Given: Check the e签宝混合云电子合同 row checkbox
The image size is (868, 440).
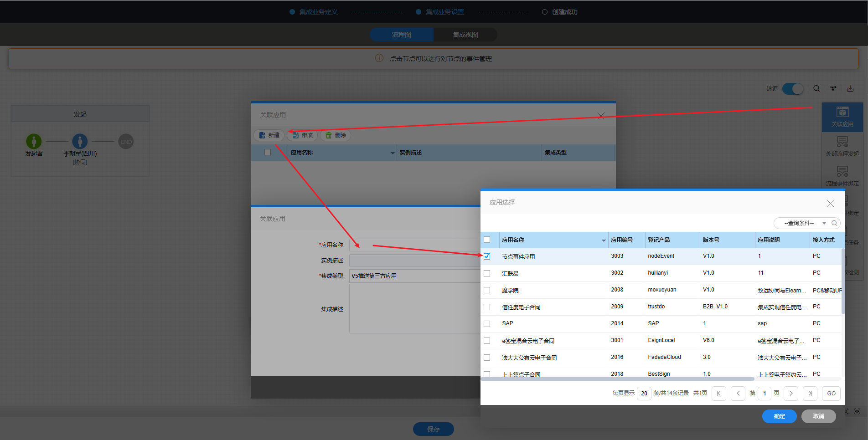Looking at the screenshot, I should click(x=487, y=341).
